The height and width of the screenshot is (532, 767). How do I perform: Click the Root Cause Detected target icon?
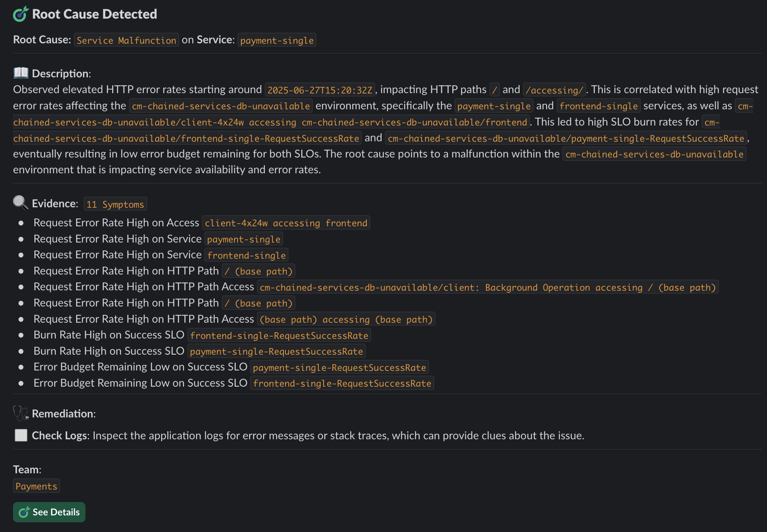21,14
